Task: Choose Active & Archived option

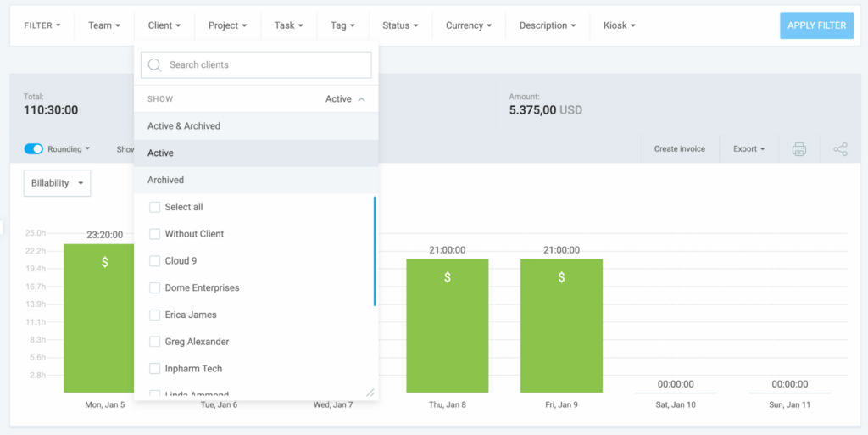Action: click(184, 126)
